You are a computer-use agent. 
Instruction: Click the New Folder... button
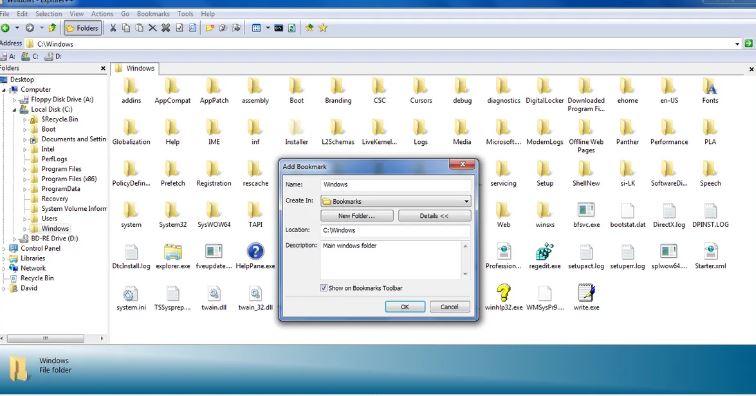click(x=357, y=216)
